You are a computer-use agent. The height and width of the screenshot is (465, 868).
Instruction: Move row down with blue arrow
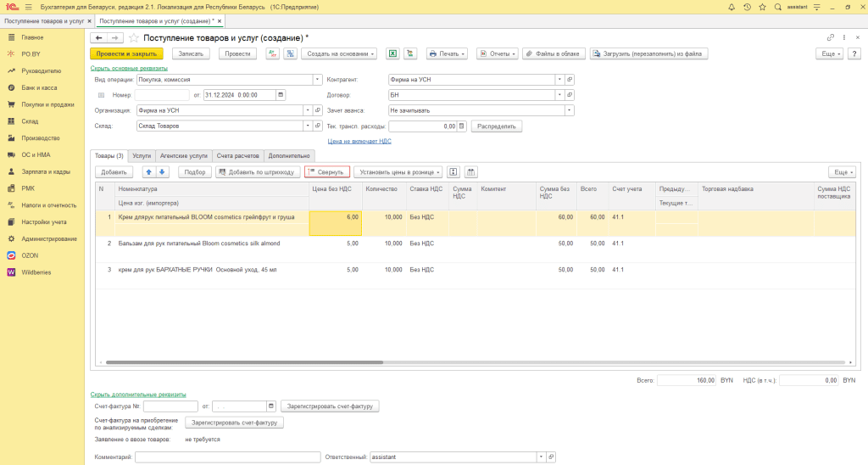tap(162, 172)
